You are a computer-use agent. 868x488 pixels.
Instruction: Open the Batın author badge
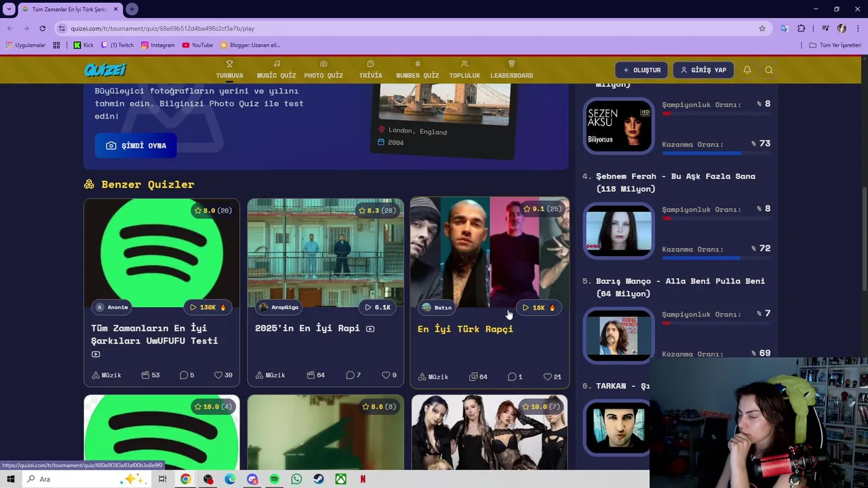[x=436, y=308]
